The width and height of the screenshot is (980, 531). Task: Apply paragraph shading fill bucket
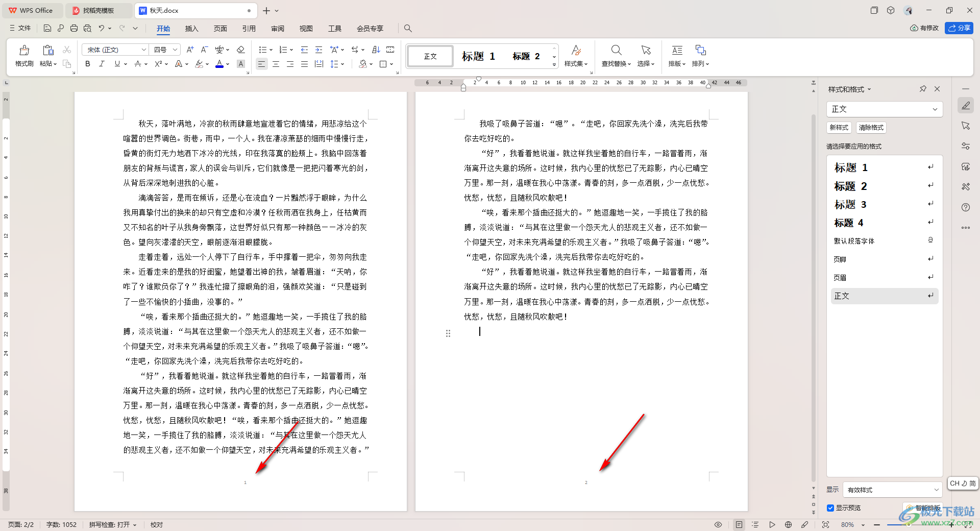[362, 64]
